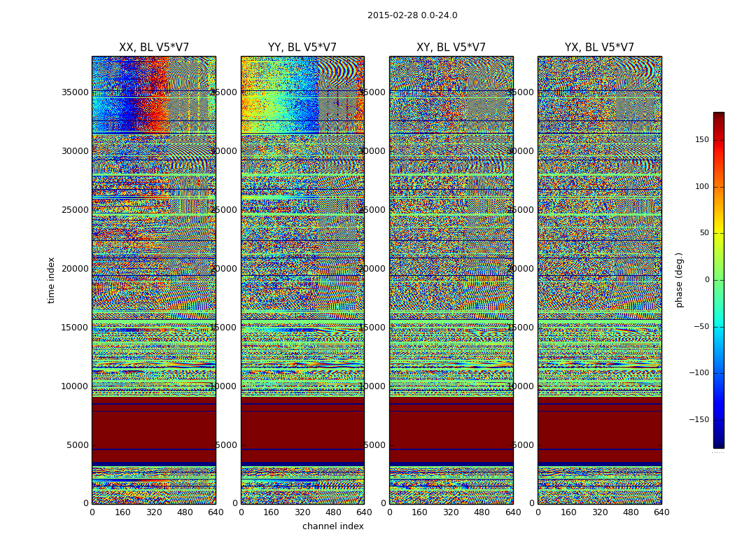This screenshot has height=560, width=735.
Task: Select the XX, BL V5*V7 subplot title
Action: coord(154,48)
